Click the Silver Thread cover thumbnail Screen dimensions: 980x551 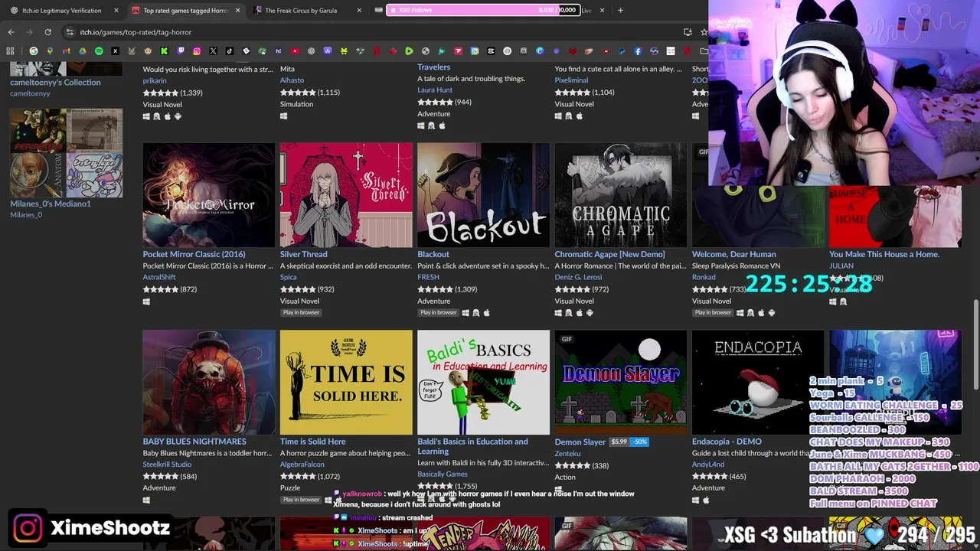point(345,195)
